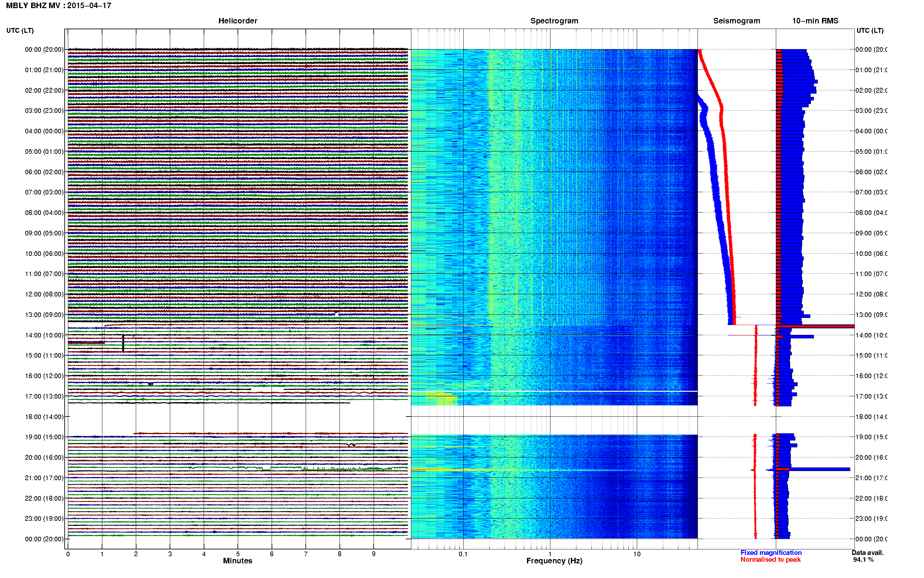This screenshot has height=578, width=924.
Task: Select the 'Seismogram' panel heading
Action: click(x=737, y=21)
